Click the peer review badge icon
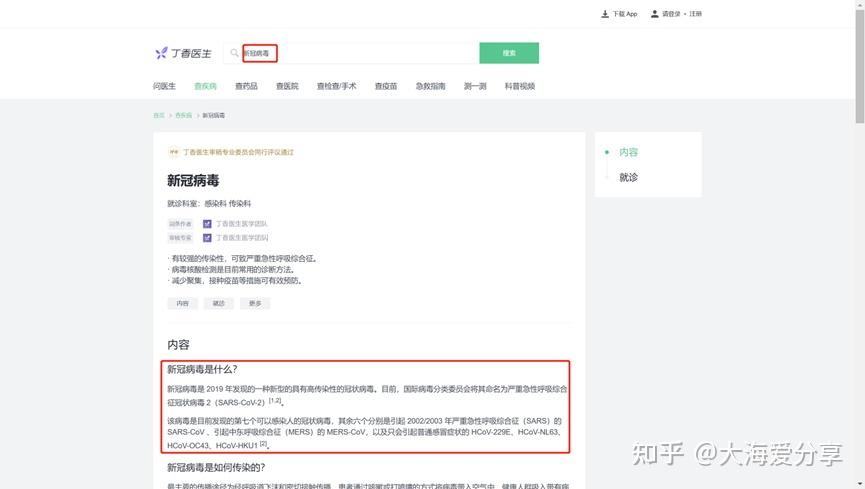This screenshot has height=489, width=865. click(174, 152)
